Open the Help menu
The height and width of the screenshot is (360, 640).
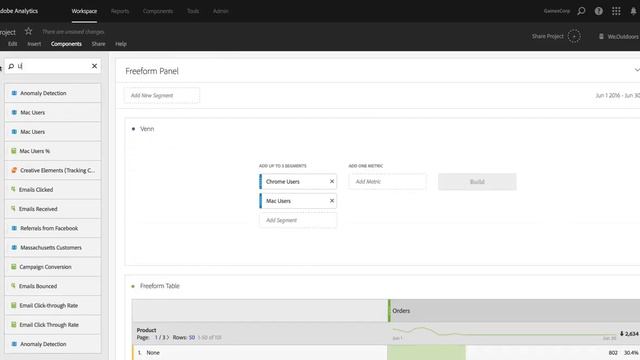121,44
